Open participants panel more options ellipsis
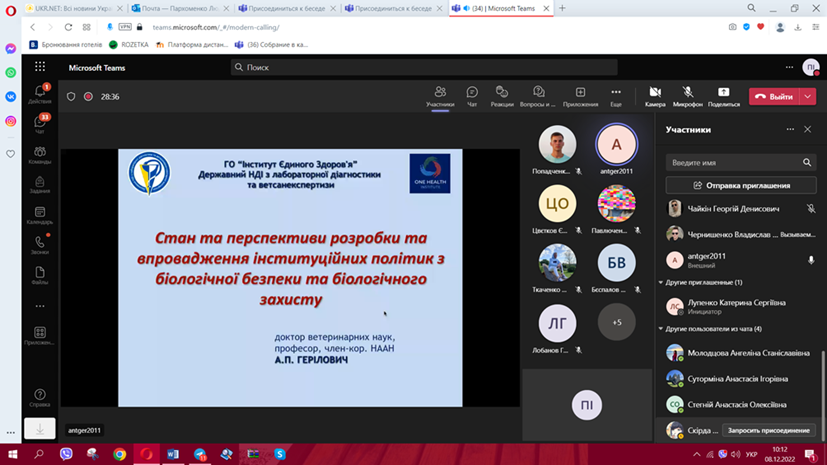Viewport: 827px width, 465px height. (x=790, y=129)
